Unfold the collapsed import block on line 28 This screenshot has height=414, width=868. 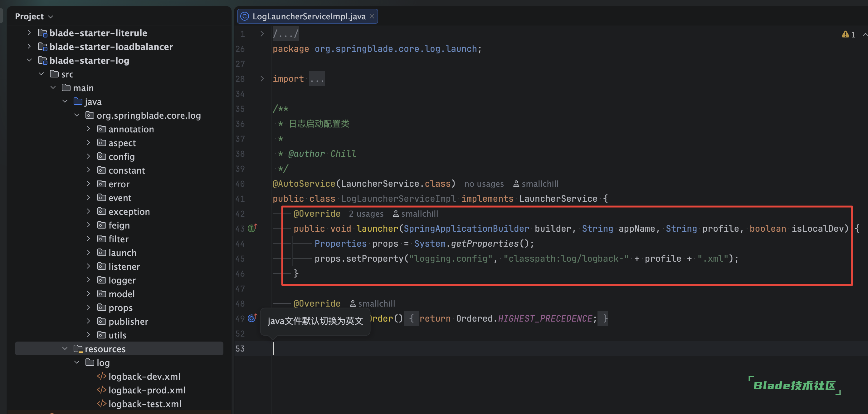(x=262, y=79)
